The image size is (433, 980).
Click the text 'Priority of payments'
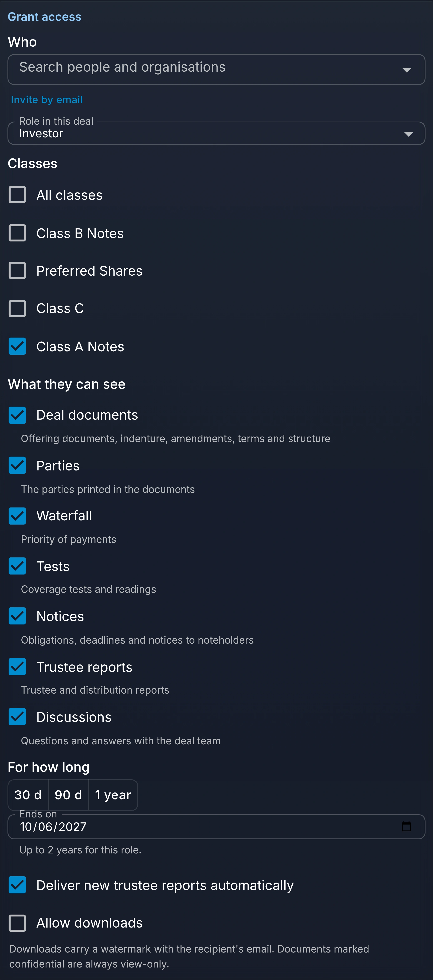click(68, 540)
